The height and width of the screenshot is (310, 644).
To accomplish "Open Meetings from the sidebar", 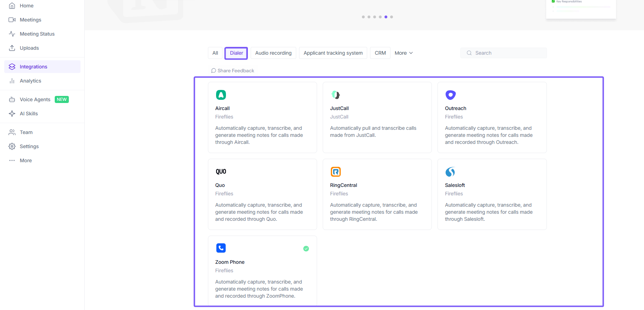I will pyautogui.click(x=30, y=20).
